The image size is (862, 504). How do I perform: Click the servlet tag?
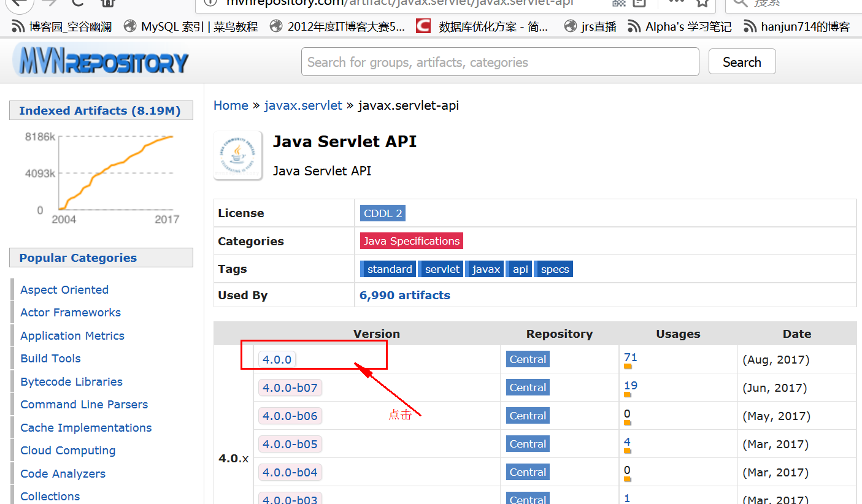point(441,269)
